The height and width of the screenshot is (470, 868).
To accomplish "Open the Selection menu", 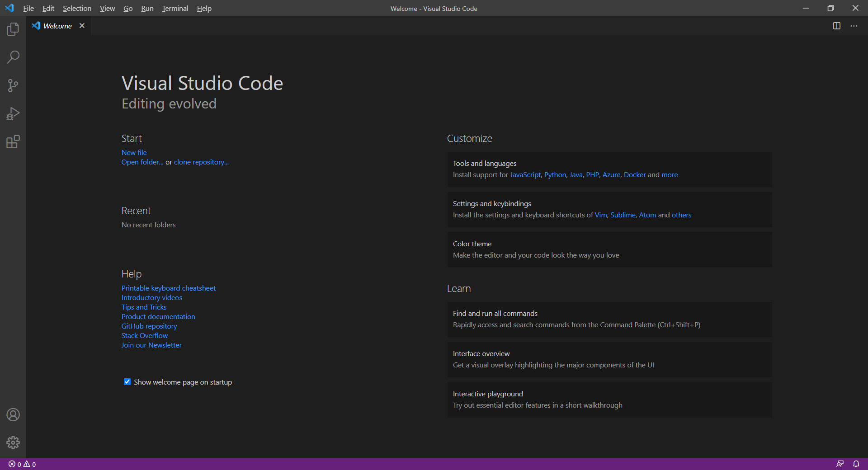I will pyautogui.click(x=77, y=8).
